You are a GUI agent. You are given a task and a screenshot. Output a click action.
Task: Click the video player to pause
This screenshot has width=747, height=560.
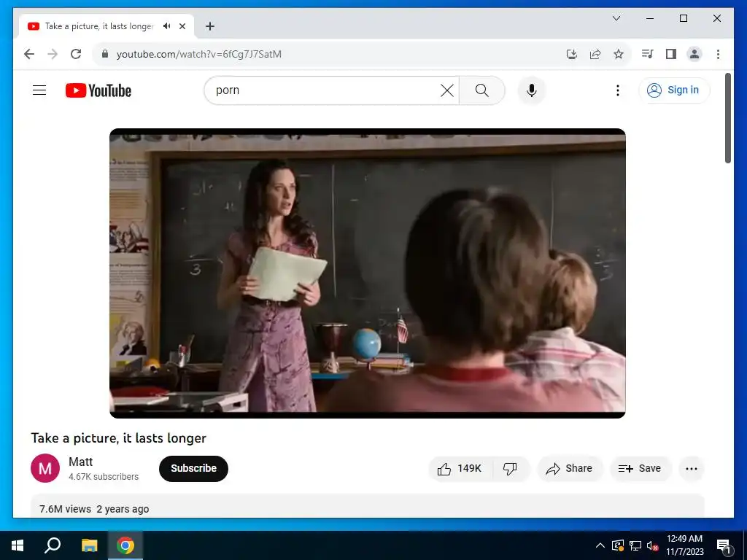pos(368,273)
